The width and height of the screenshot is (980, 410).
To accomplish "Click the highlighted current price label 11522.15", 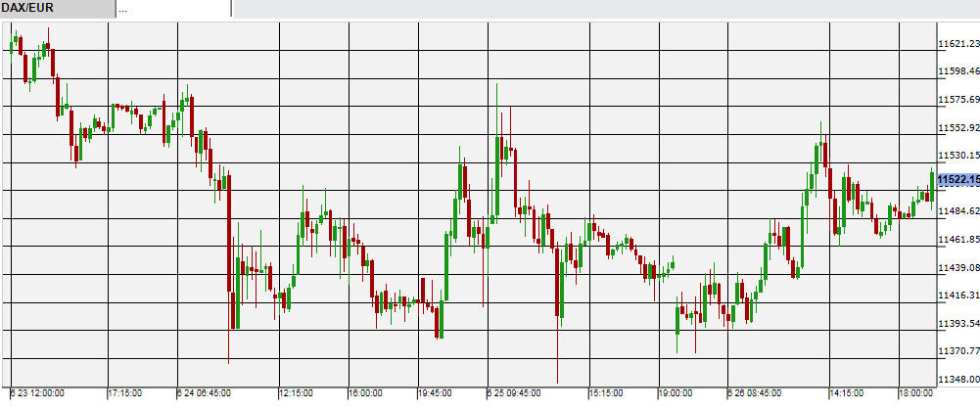I will [957, 180].
